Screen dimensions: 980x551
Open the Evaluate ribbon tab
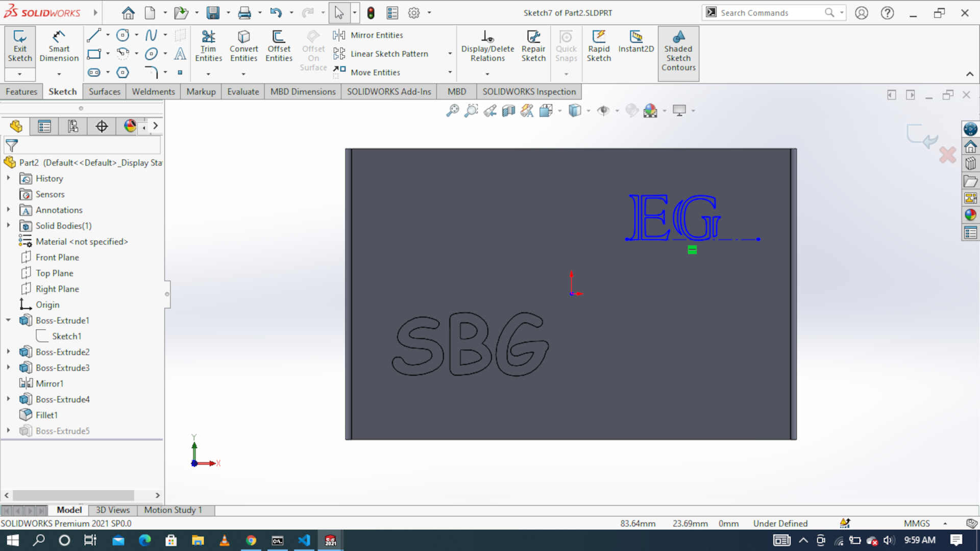pos(242,91)
